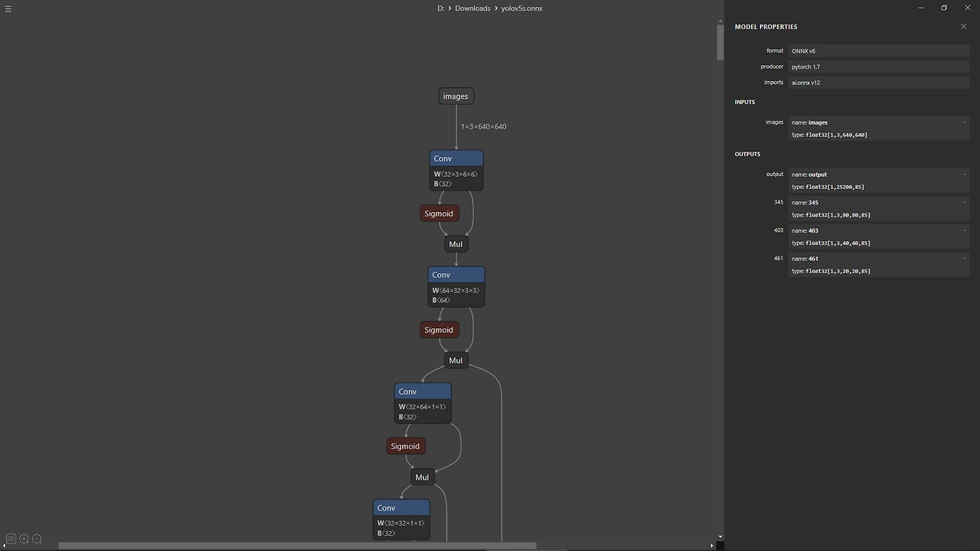Screen dimensions: 980x551
Task: Select the topmost Sigmoid activation node
Action: click(439, 213)
